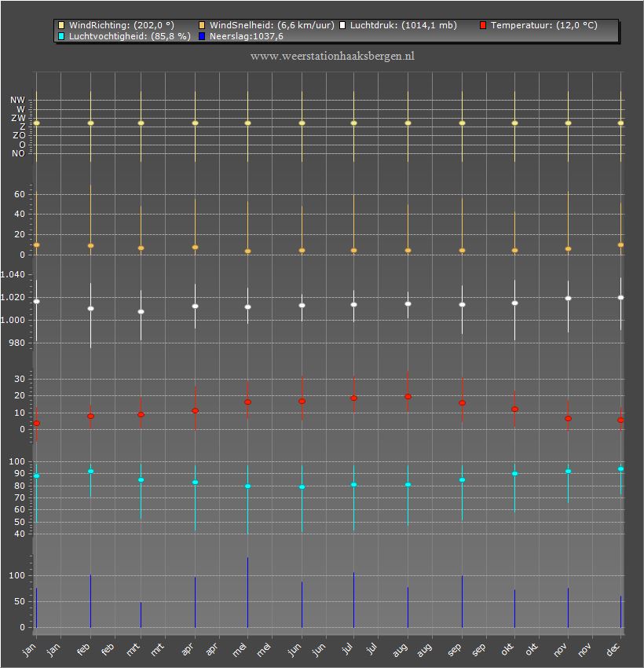The height and width of the screenshot is (668, 644).
Task: Click the December red temperature marker
Action: (x=620, y=420)
